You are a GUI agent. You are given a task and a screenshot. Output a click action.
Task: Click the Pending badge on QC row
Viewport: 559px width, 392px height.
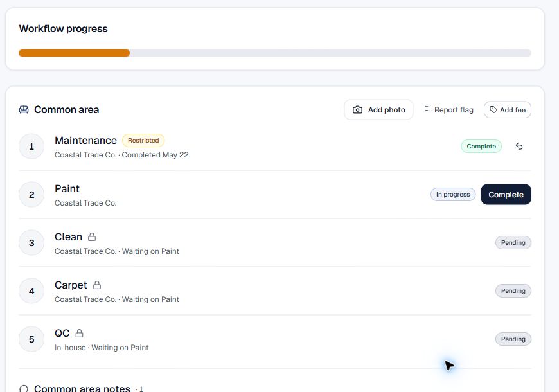[513, 339]
